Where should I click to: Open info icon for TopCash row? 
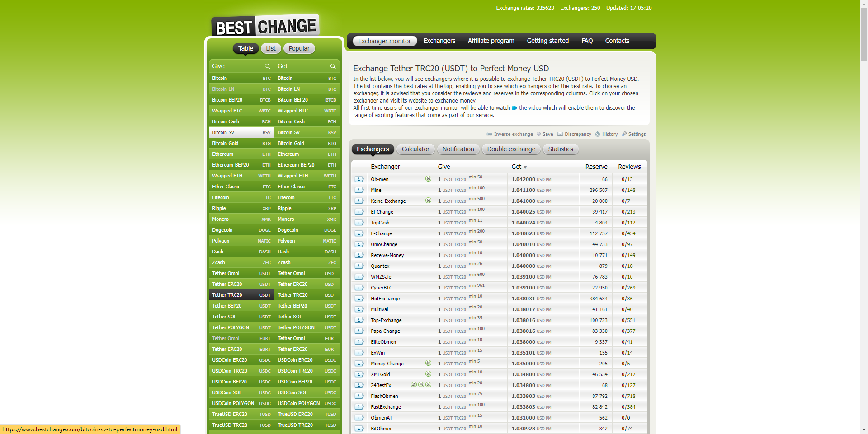point(359,223)
